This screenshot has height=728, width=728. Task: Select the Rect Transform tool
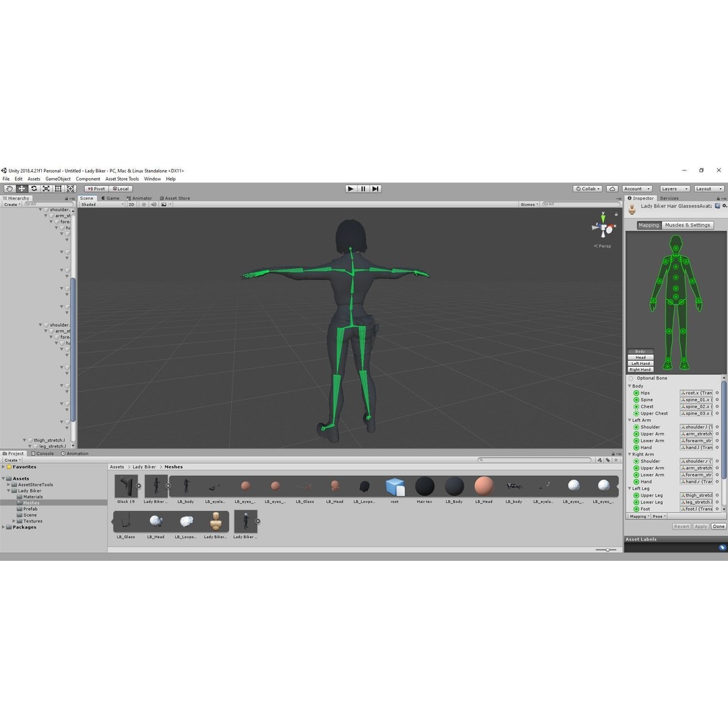coord(58,189)
